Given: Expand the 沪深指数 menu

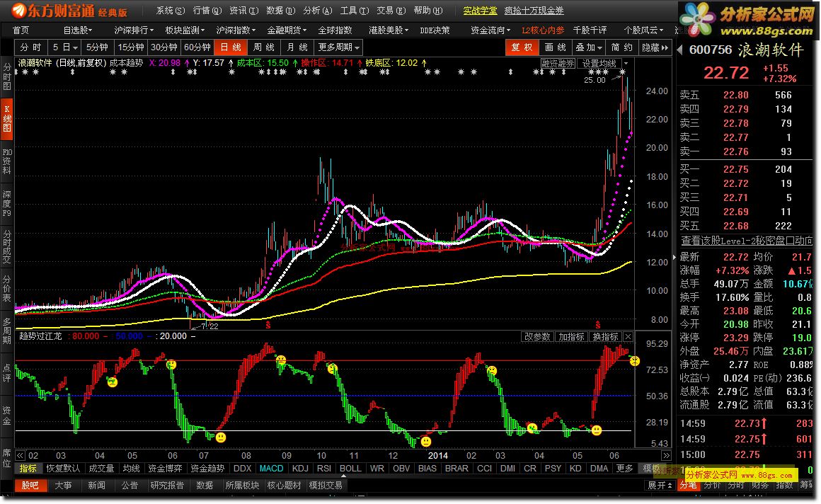Looking at the screenshot, I should coord(236,30).
